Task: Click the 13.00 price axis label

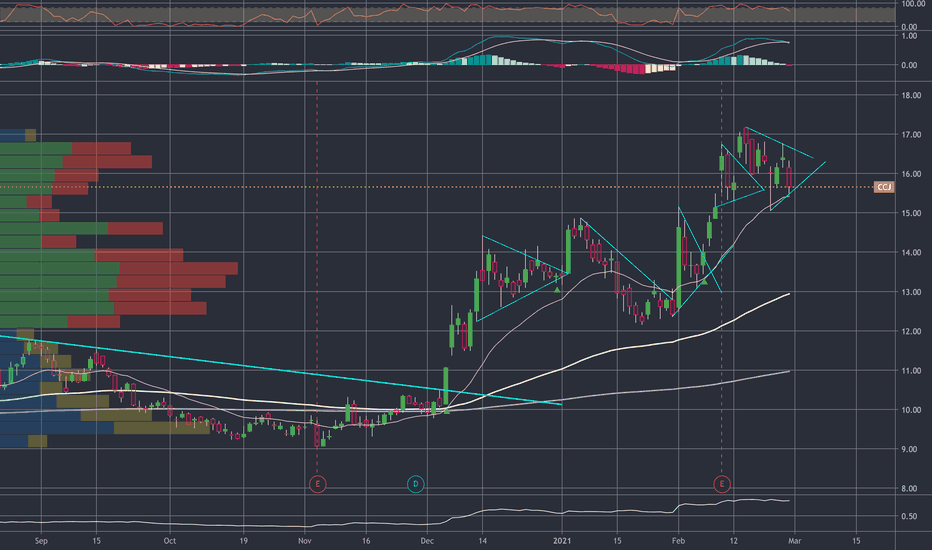Action: [911, 292]
